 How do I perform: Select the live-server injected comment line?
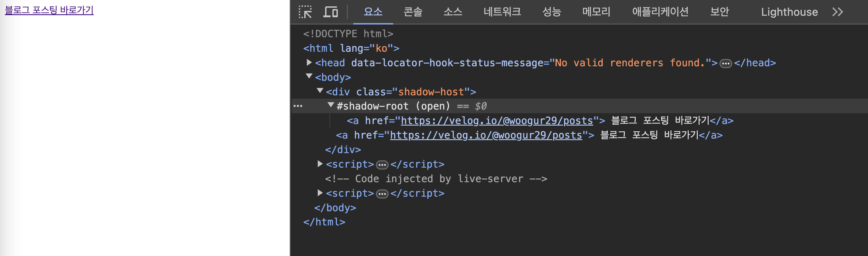tap(436, 179)
